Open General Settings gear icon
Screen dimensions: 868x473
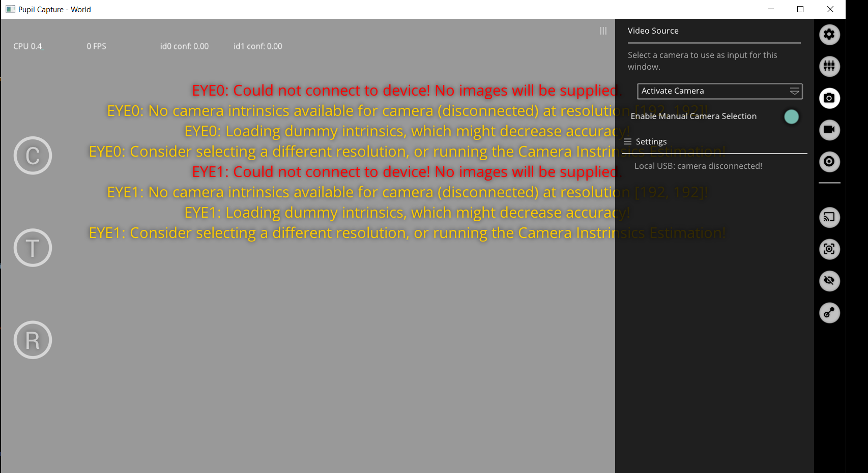(829, 35)
